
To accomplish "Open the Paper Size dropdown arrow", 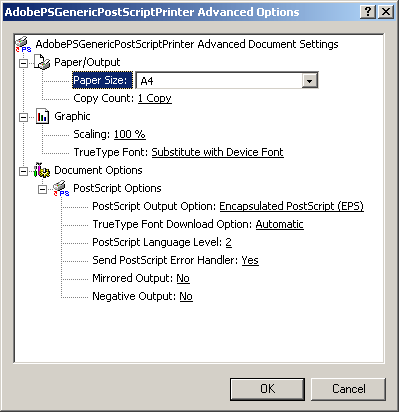I will click(310, 81).
